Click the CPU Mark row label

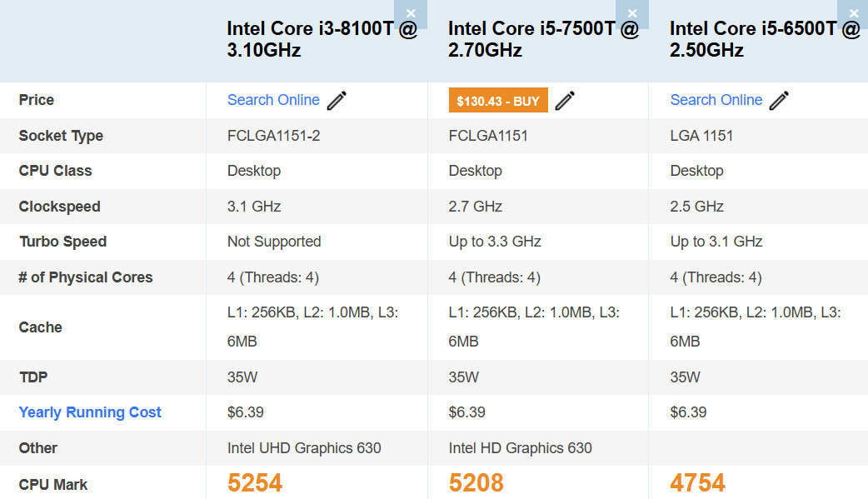[x=53, y=484]
